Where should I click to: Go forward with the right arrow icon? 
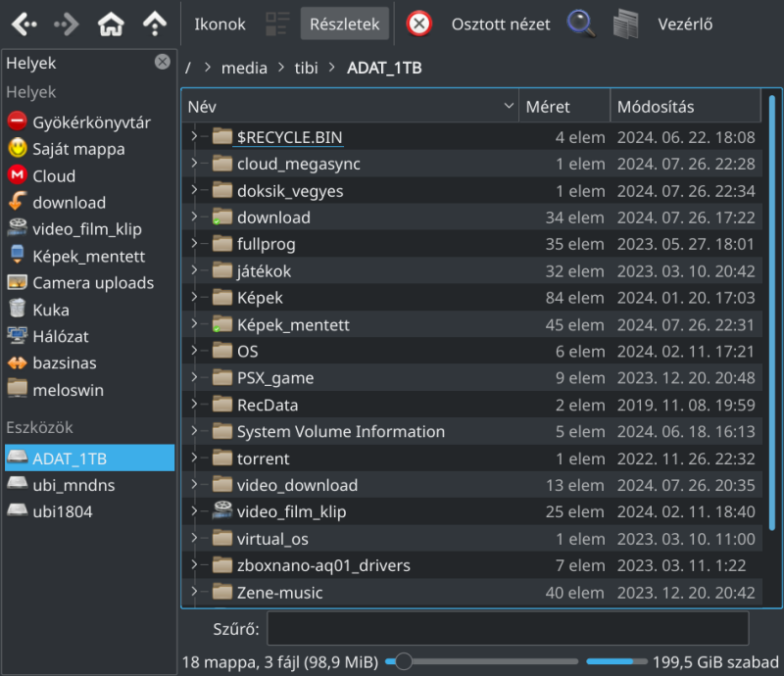coord(67,24)
